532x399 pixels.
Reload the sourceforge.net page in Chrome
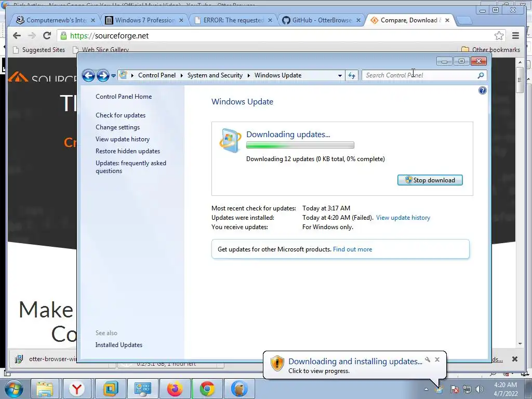point(47,36)
